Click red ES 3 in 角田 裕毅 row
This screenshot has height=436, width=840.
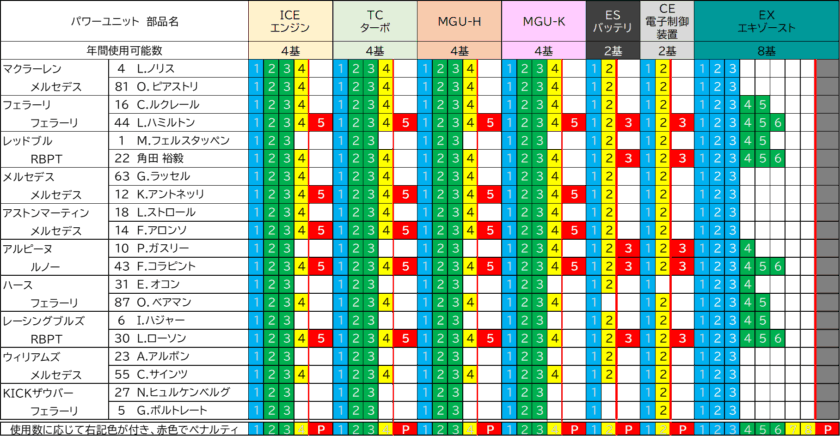point(628,159)
